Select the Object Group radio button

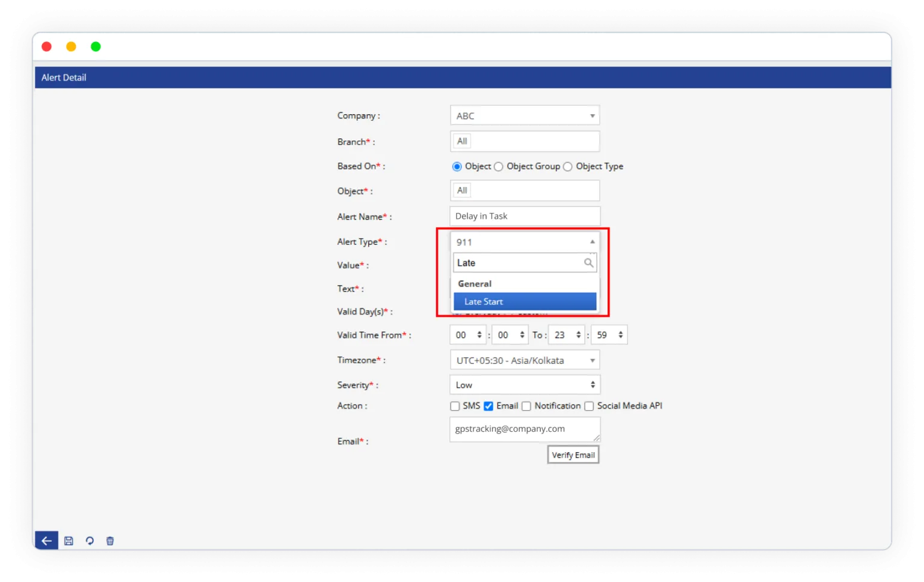(499, 167)
